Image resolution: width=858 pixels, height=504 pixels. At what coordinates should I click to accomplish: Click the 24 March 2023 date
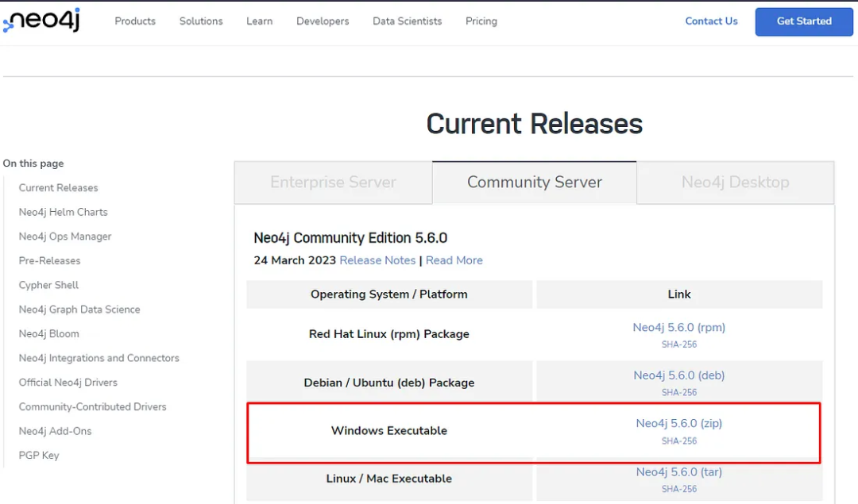(x=295, y=260)
